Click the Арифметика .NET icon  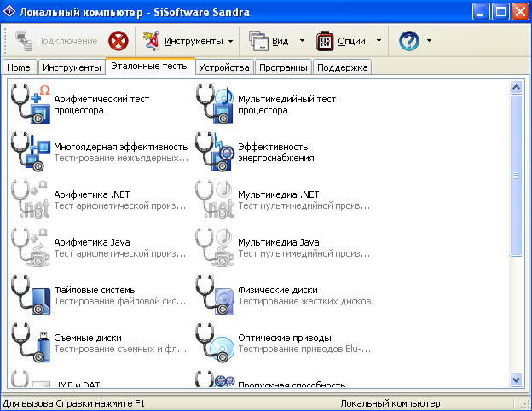[31, 200]
